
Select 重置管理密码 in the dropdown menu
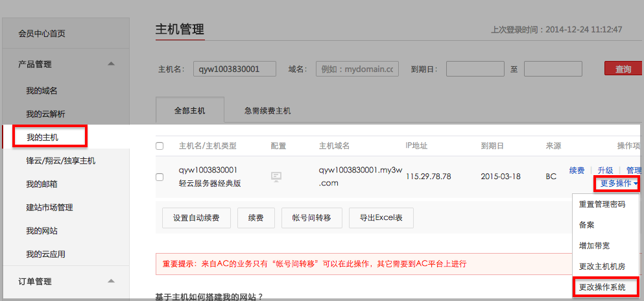click(x=602, y=204)
